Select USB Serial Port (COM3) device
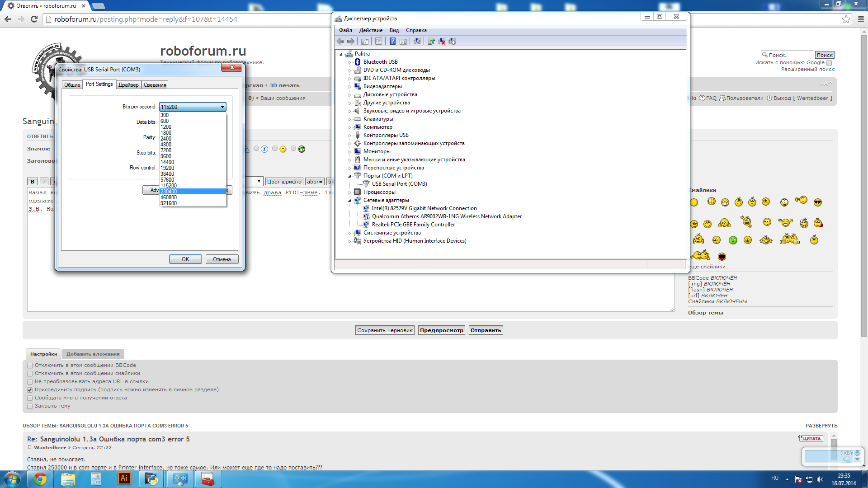Image resolution: width=868 pixels, height=488 pixels. [399, 184]
